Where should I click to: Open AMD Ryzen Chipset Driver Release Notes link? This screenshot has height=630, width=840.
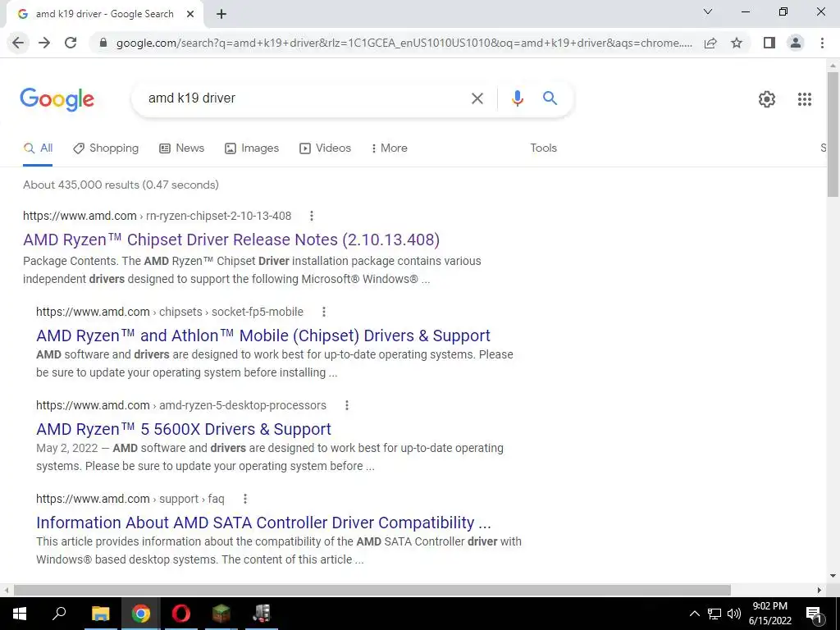[x=231, y=240]
